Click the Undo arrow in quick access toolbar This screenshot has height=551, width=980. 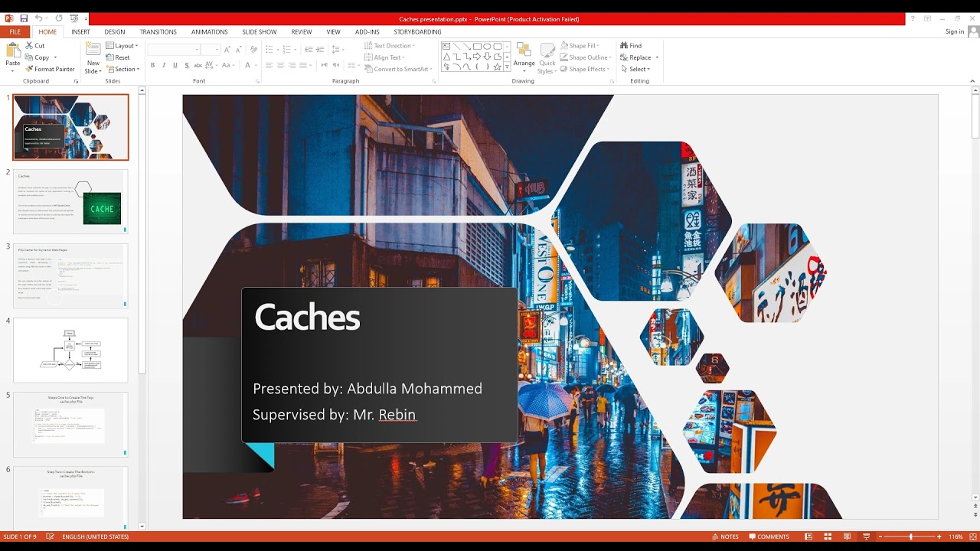tap(39, 18)
